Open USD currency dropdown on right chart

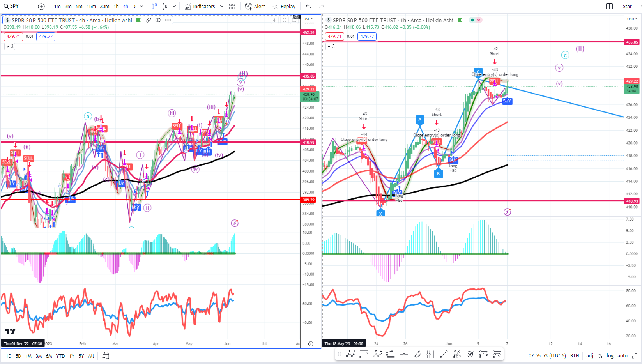(632, 19)
